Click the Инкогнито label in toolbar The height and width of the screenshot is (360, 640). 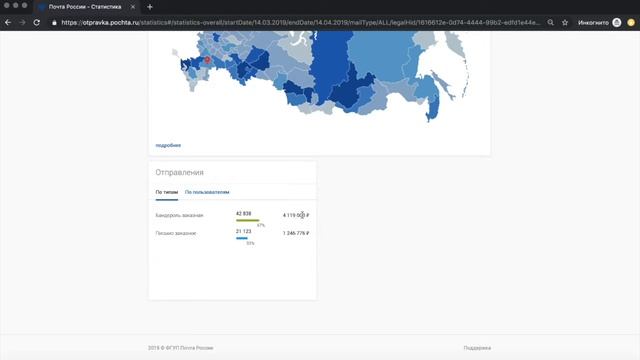[x=593, y=23]
